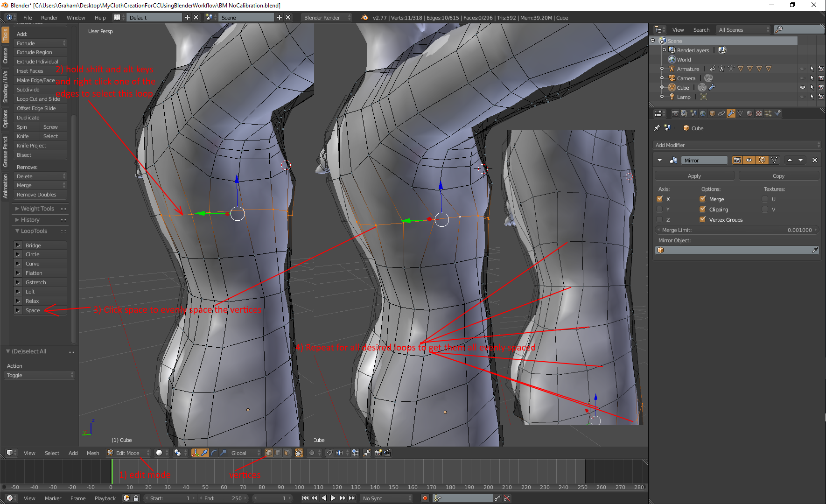Click the Copy modifier button
826x504 pixels.
click(x=778, y=176)
